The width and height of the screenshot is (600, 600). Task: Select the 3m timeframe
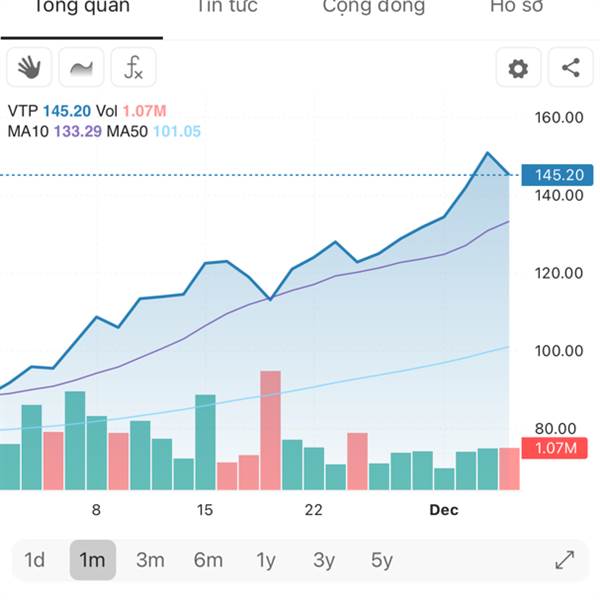point(150,560)
